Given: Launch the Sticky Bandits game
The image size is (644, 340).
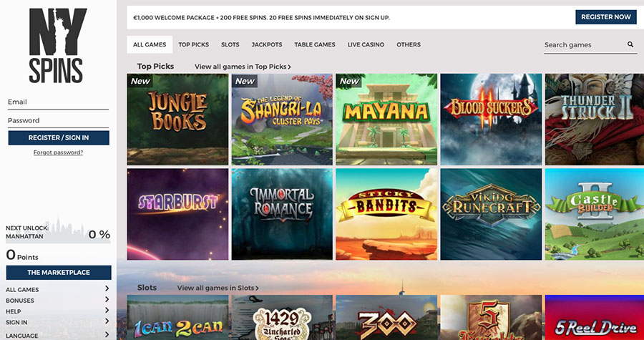Looking at the screenshot, I should click(386, 214).
